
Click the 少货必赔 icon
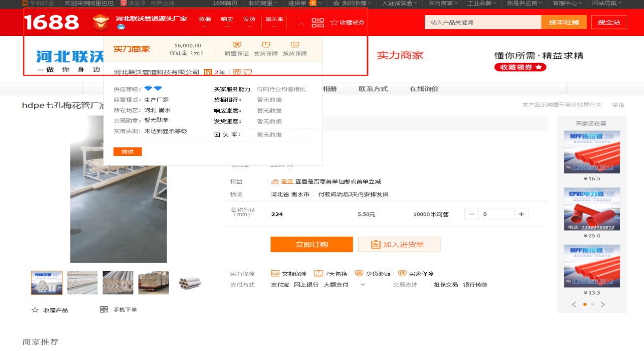pyautogui.click(x=359, y=273)
